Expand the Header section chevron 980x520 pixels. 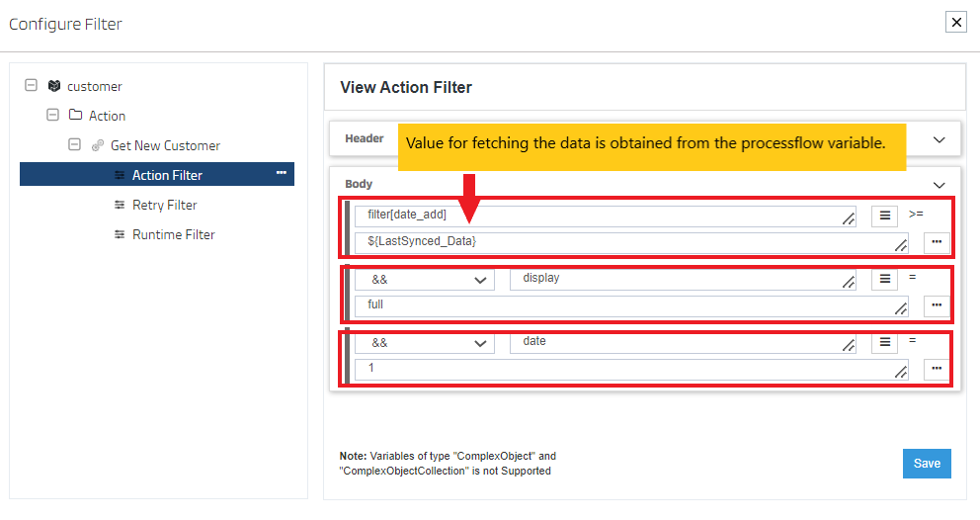tap(939, 139)
